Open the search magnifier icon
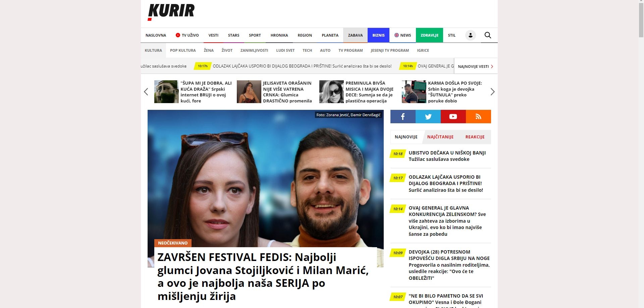 [x=488, y=35]
